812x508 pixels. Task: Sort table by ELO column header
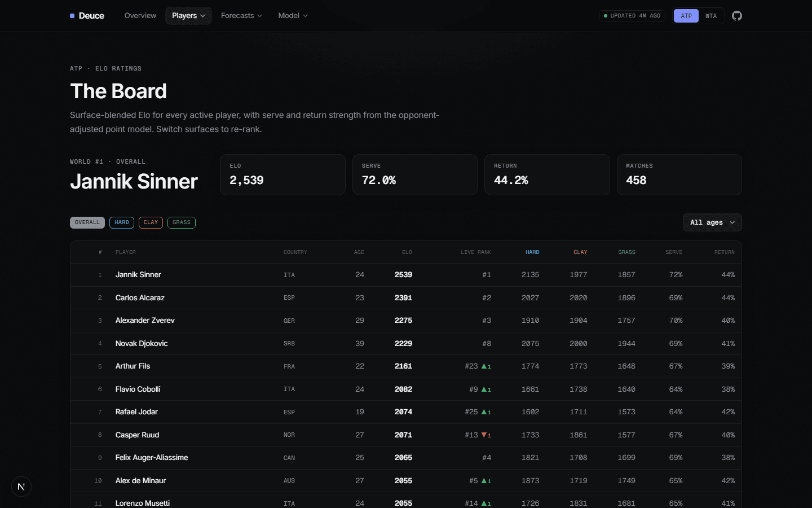coord(407,252)
